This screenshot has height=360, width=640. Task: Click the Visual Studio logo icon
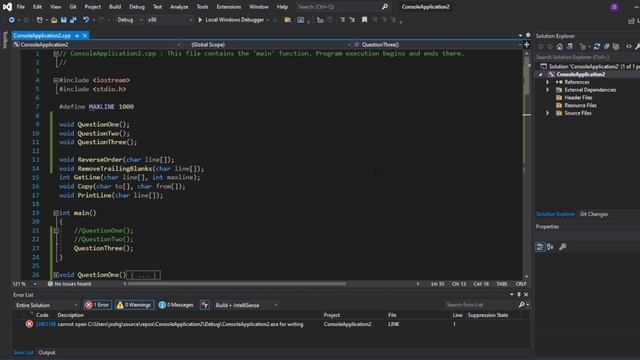click(7, 7)
